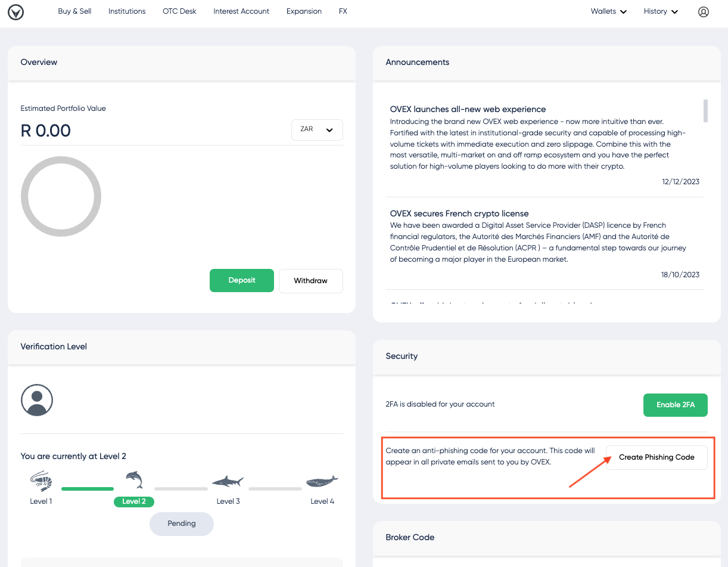
Task: Click the 'OVEX secures French crypto license' headline
Action: pos(459,213)
